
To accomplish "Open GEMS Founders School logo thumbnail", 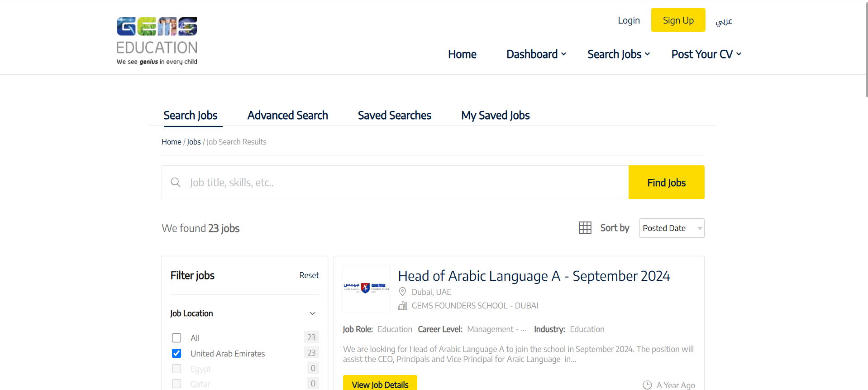I will [x=366, y=289].
